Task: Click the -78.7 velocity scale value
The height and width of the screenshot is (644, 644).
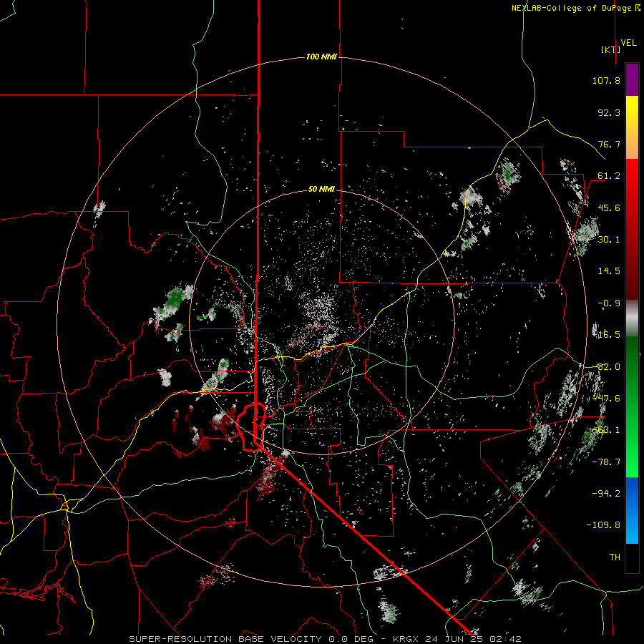Action: (606, 462)
